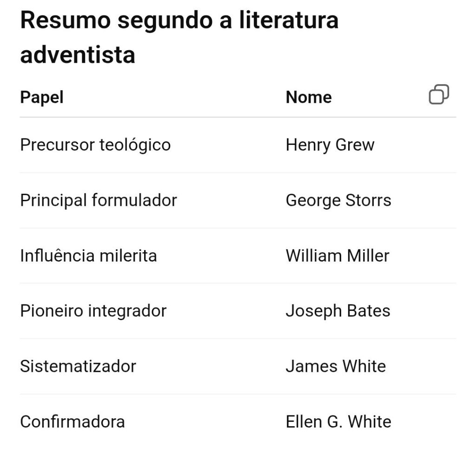This screenshot has height=461, width=476.
Task: Select the 'Confirmadora' cell
Action: (73, 421)
